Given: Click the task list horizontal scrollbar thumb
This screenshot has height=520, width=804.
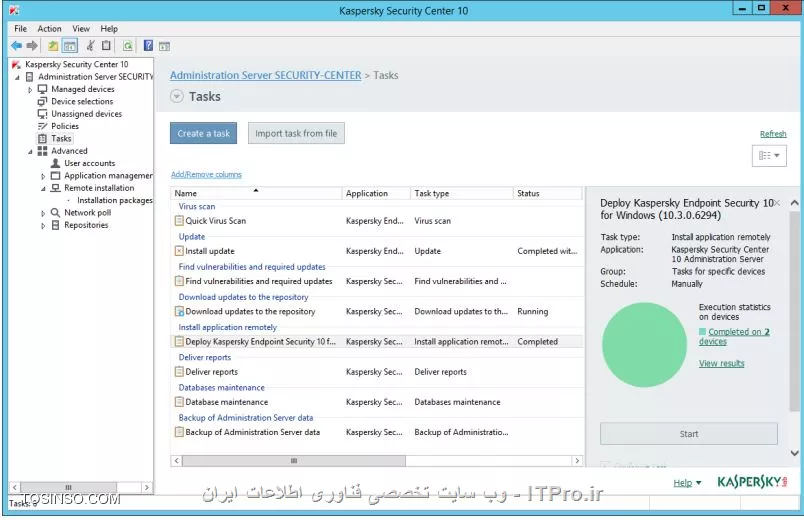Looking at the screenshot, I should [294, 461].
